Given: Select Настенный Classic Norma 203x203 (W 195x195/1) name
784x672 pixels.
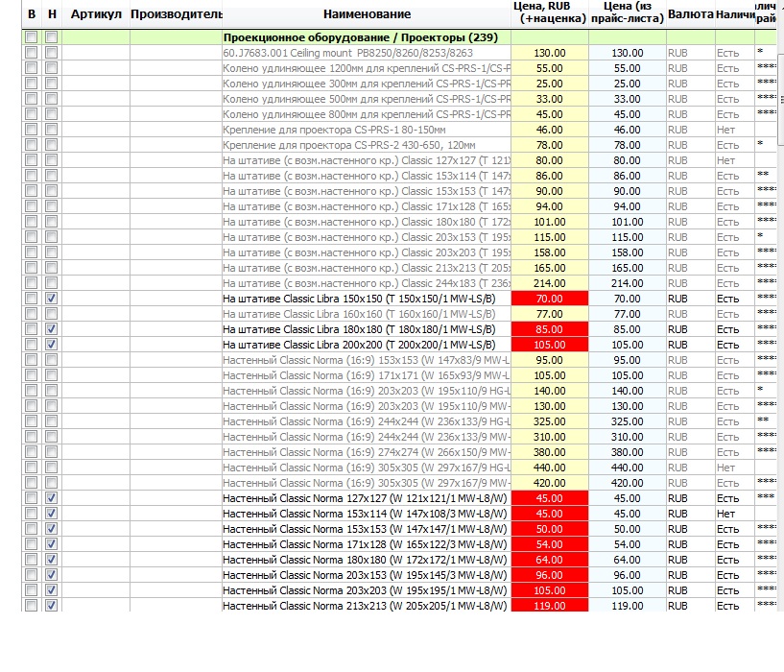Looking at the screenshot, I should pos(365,590).
